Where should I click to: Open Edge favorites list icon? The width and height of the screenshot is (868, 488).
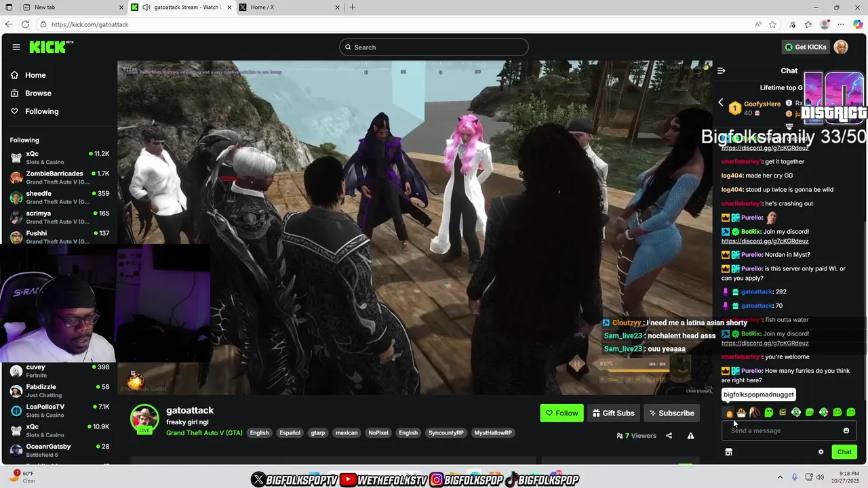pos(808,24)
